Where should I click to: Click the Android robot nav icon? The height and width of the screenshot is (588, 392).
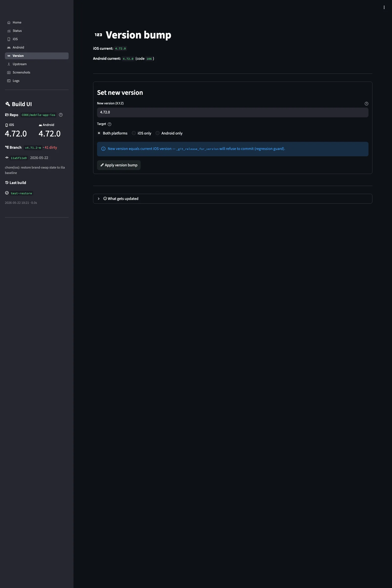click(9, 48)
